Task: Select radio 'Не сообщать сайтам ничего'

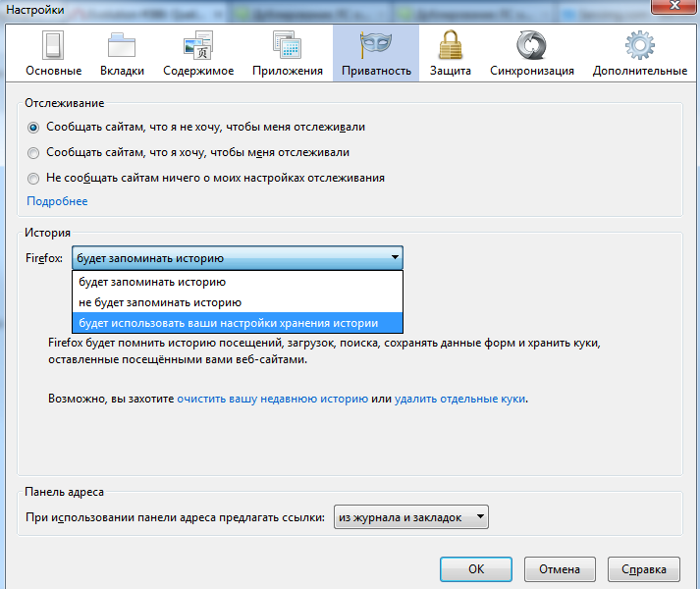Action: click(x=33, y=179)
